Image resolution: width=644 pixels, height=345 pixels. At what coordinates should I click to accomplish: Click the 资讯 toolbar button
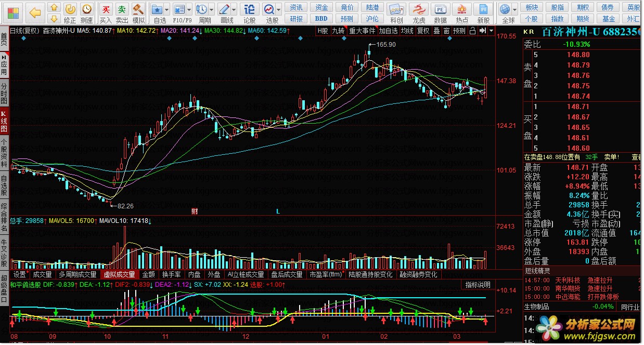[x=297, y=7]
